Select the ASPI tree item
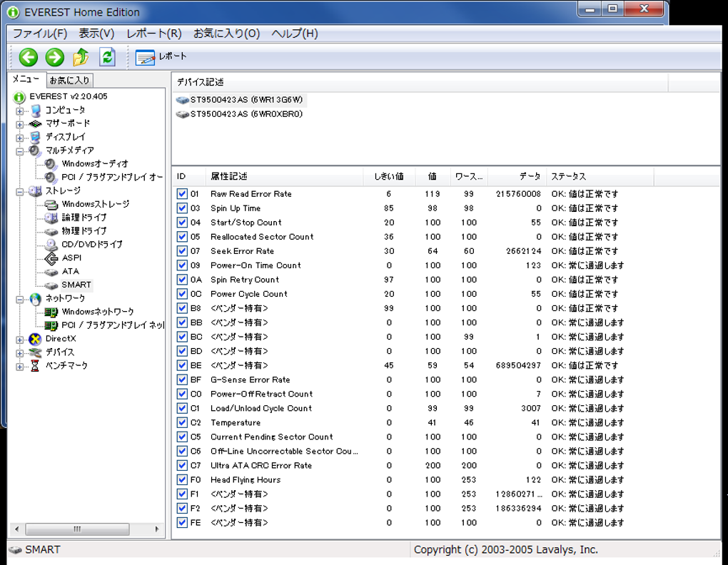The height and width of the screenshot is (565, 728). click(x=71, y=258)
